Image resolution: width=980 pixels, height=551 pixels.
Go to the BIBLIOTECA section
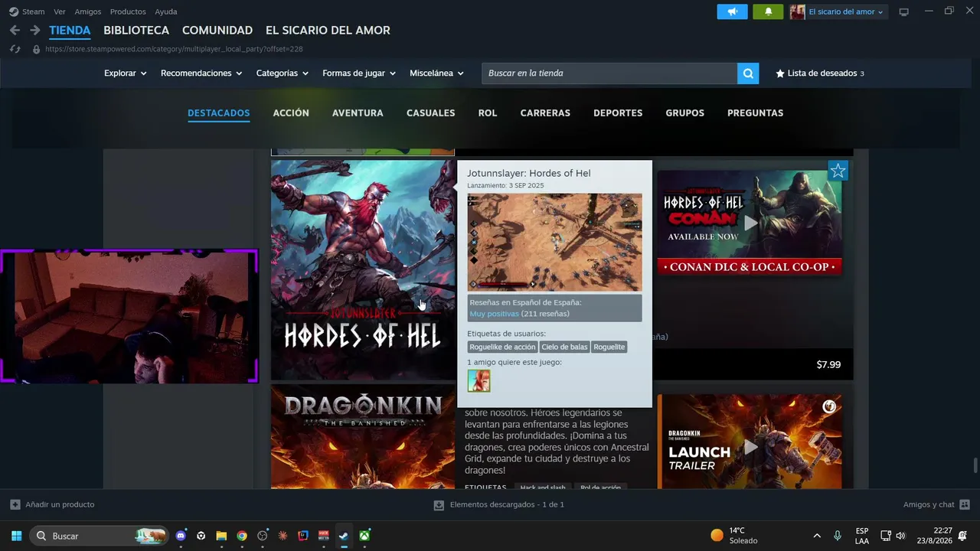pyautogui.click(x=136, y=31)
